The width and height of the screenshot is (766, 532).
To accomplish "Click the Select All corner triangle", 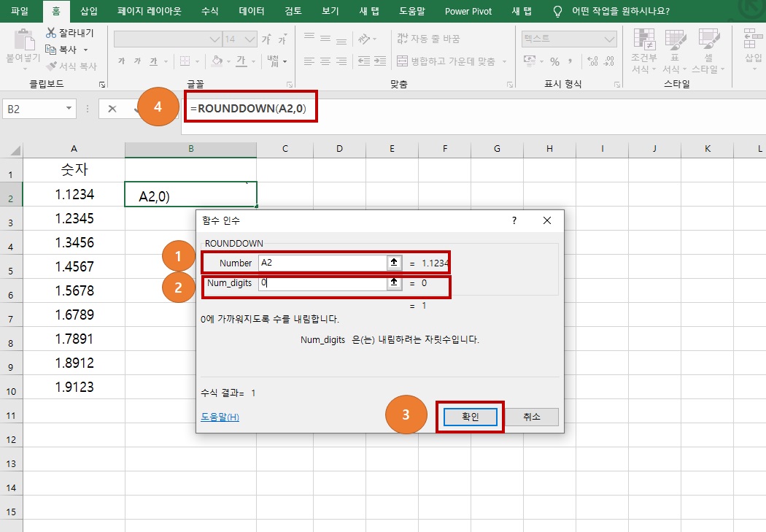I will (15, 150).
